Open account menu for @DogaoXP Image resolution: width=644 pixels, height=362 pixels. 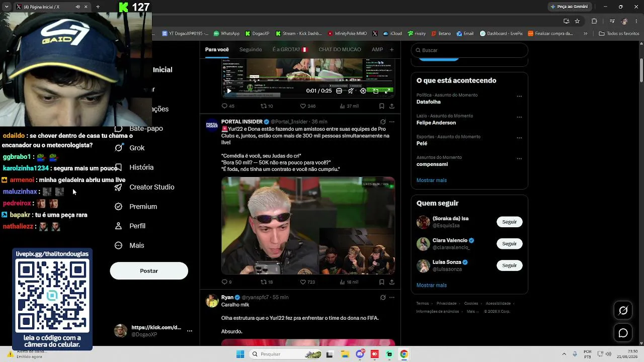(x=153, y=331)
